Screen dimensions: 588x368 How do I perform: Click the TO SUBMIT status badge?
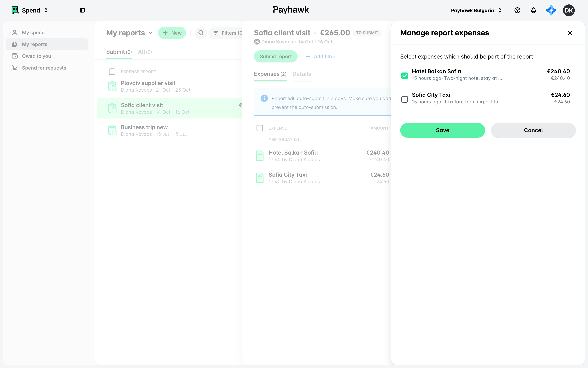pos(367,33)
